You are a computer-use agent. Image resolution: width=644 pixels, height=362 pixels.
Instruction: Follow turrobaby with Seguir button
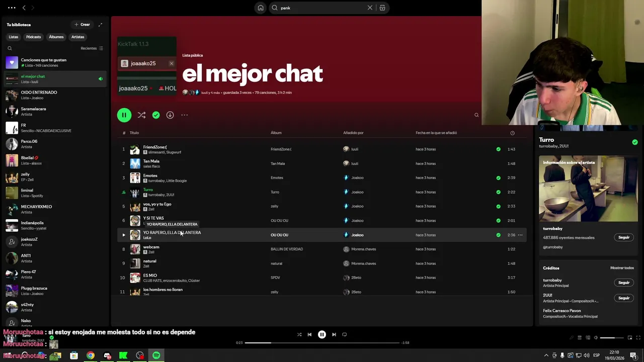(x=624, y=237)
